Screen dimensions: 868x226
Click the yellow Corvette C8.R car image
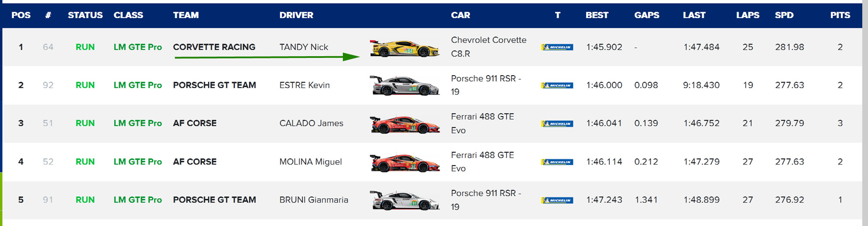[405, 48]
